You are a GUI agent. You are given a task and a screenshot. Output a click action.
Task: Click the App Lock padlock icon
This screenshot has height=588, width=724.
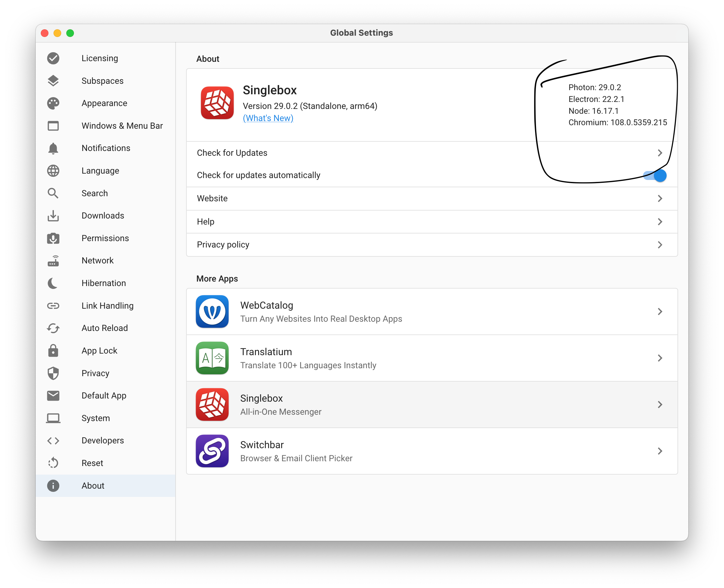53,351
